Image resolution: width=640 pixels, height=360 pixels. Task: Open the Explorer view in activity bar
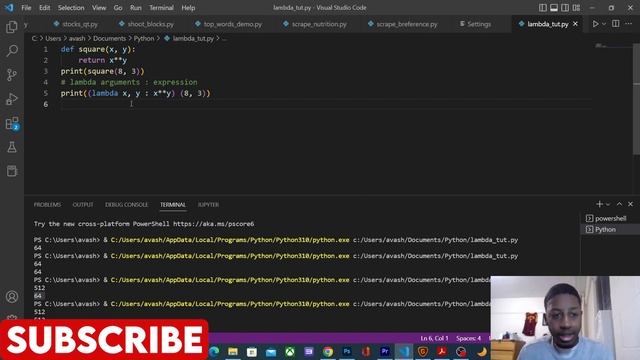point(12,27)
